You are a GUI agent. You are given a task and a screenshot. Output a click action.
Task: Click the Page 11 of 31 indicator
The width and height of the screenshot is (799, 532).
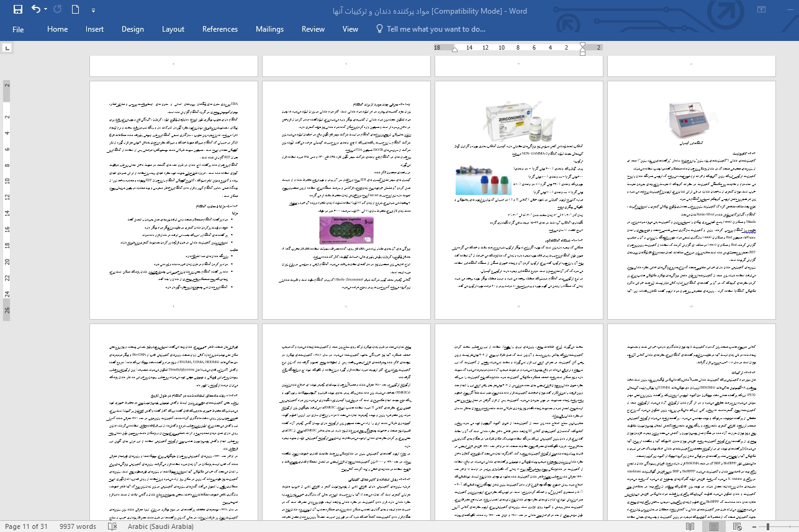[x=26, y=526]
